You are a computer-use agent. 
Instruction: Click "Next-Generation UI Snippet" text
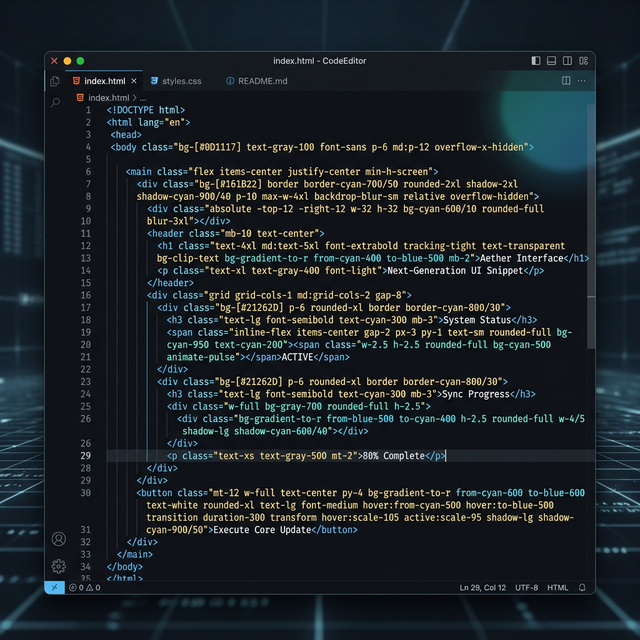tap(455, 271)
